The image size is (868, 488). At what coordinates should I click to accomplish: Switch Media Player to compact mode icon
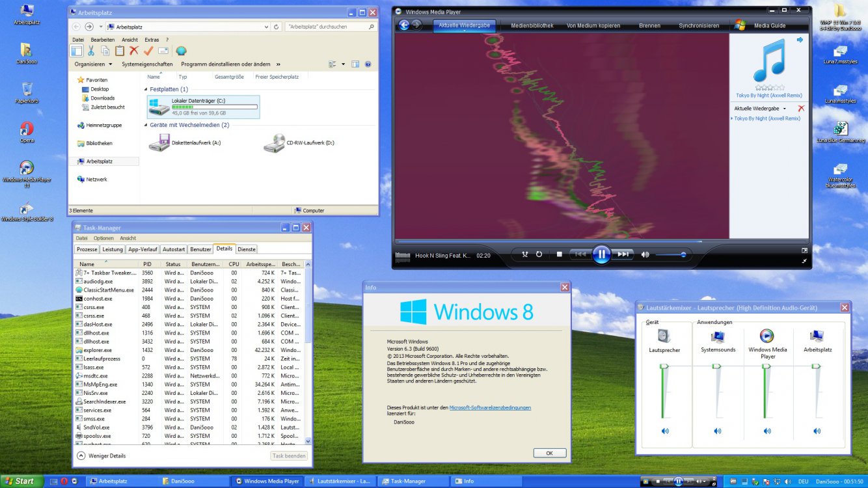[x=805, y=261]
